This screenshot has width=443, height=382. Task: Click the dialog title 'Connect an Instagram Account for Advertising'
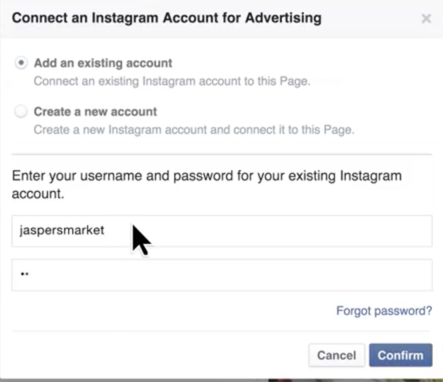click(x=167, y=18)
